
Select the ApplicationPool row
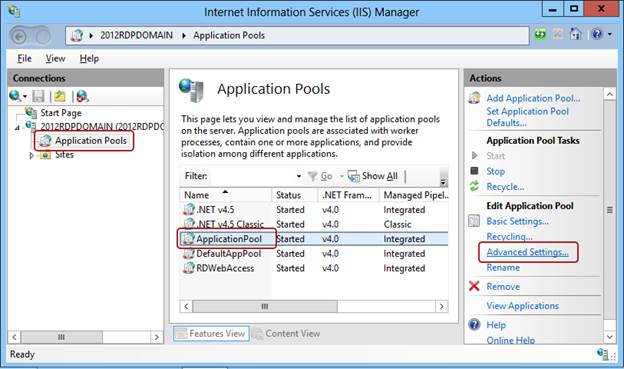click(314, 239)
